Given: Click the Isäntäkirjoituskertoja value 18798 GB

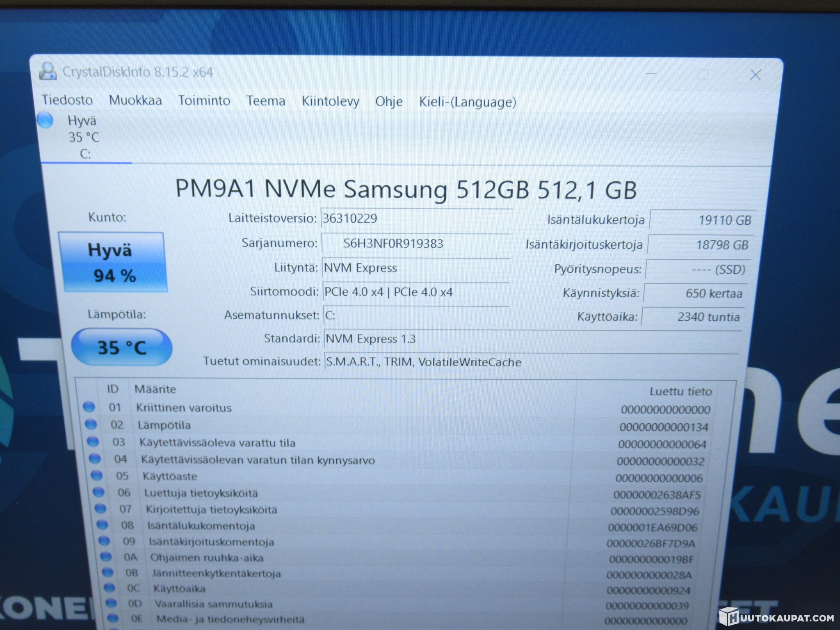Looking at the screenshot, I should [x=700, y=245].
